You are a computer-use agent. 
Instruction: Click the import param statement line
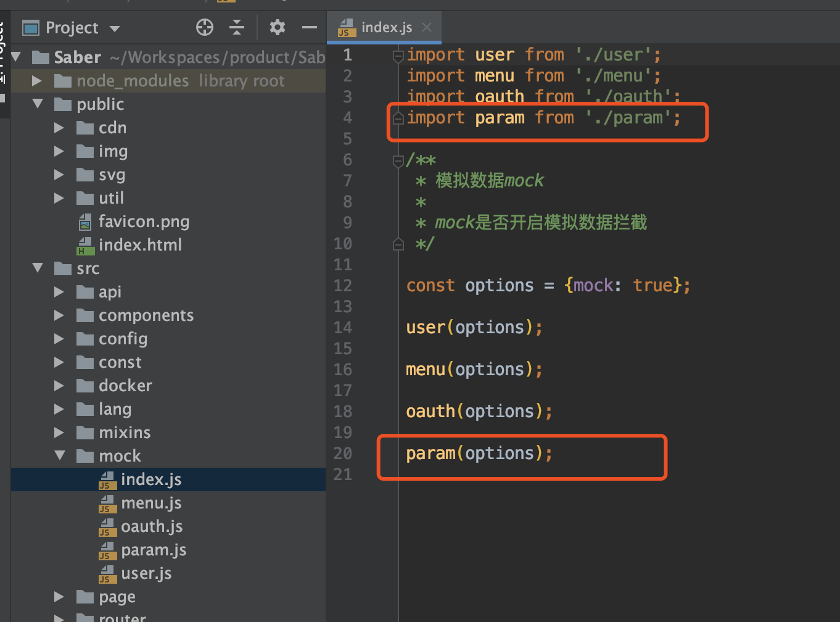544,118
